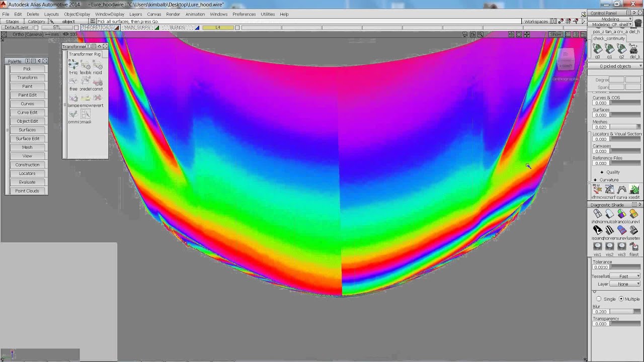Click the shade-off icon in Diagnostic Shade
Viewport: 644px width, 362px height.
click(598, 214)
